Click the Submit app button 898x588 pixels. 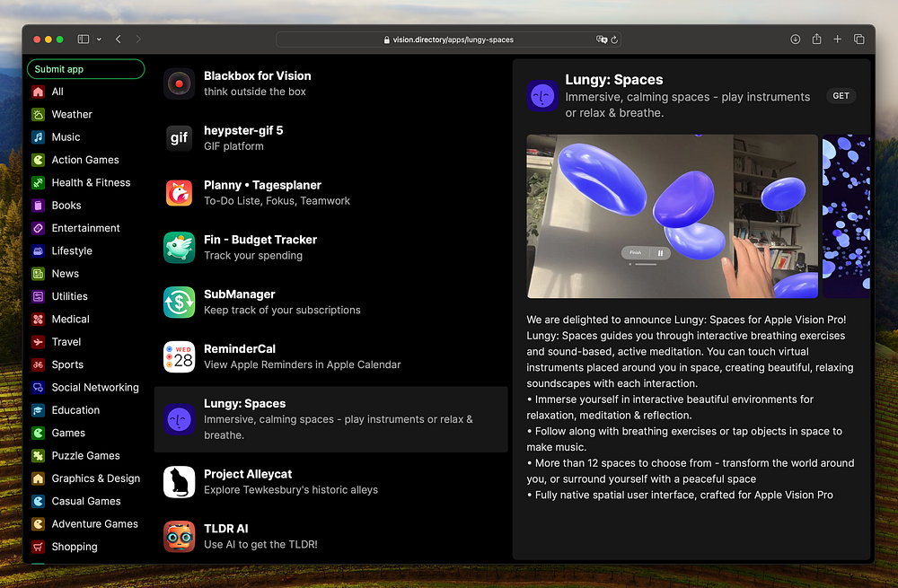click(86, 69)
